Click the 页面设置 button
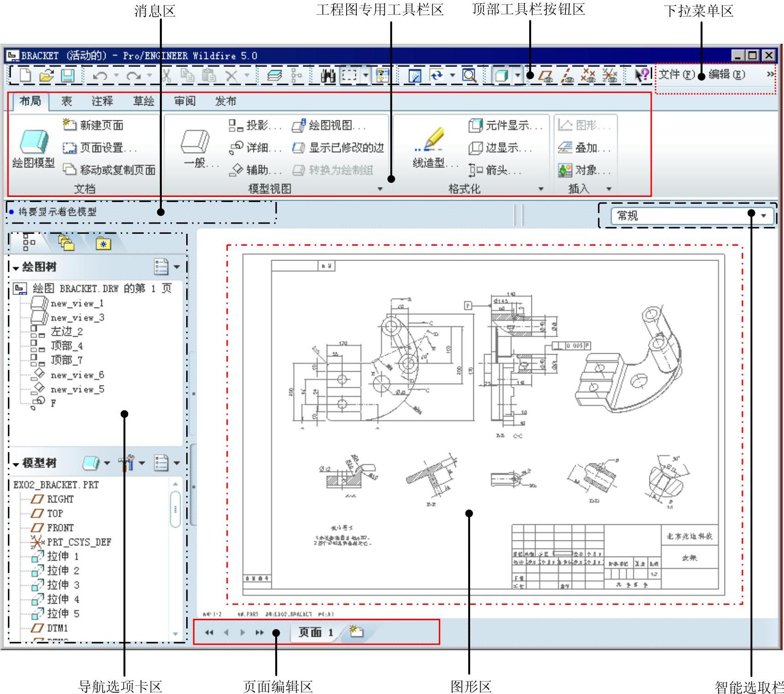The height and width of the screenshot is (694, 784). click(100, 148)
